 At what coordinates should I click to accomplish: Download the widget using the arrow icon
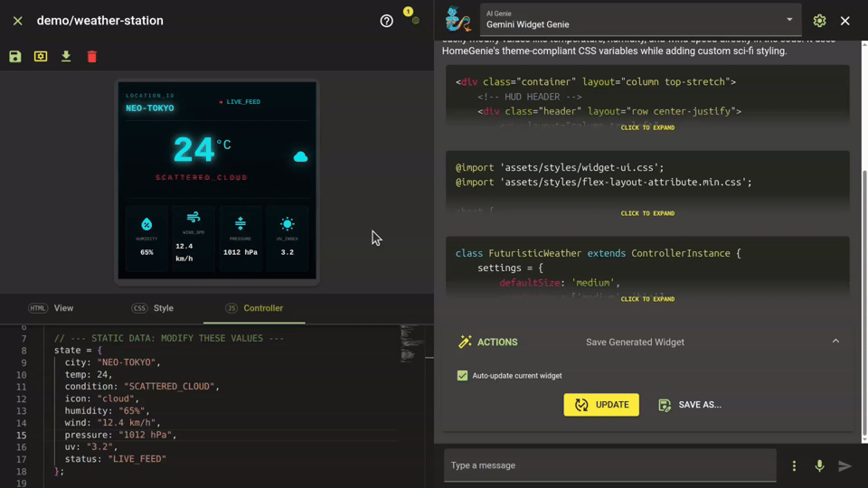tap(66, 56)
